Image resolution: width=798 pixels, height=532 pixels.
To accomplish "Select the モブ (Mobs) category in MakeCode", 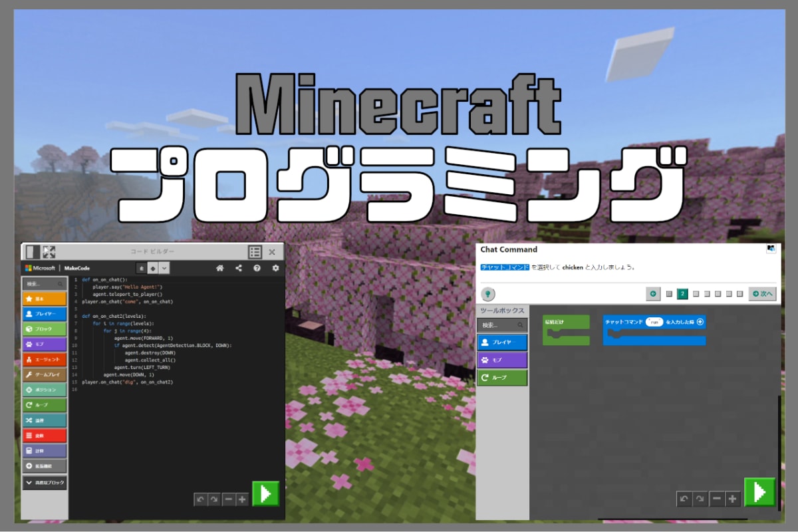I will tap(45, 344).
